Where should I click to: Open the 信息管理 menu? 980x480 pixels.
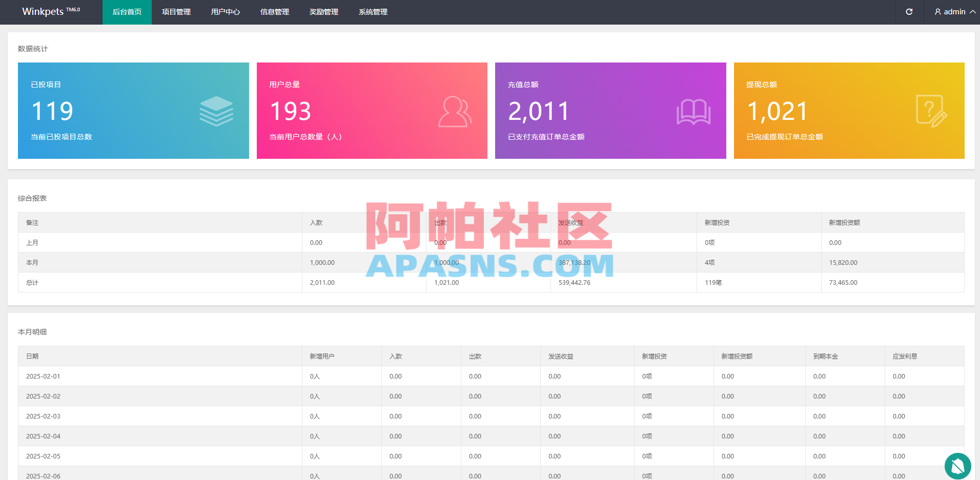[x=274, y=12]
